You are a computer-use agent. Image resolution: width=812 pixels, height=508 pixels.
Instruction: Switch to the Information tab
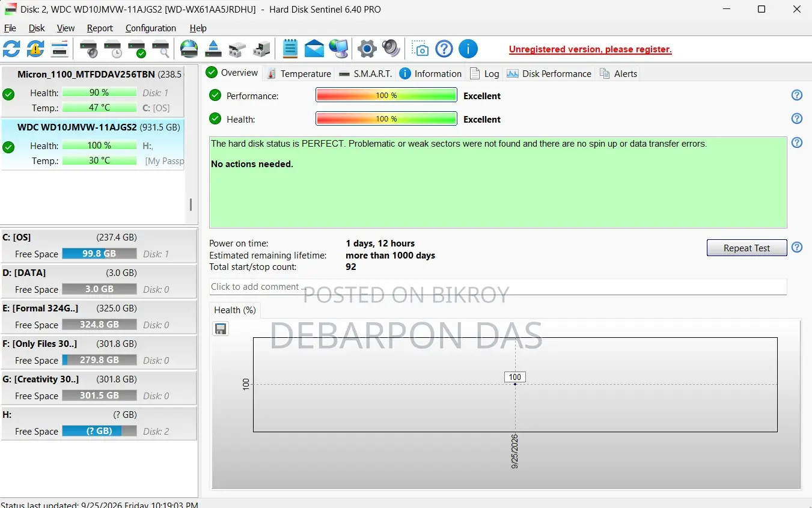point(431,73)
